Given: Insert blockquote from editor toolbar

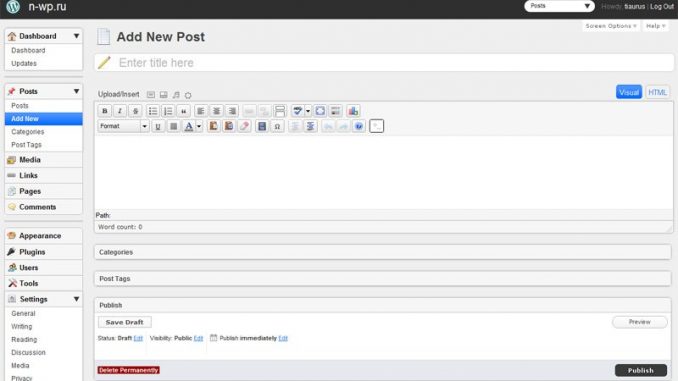Looking at the screenshot, I should (184, 111).
